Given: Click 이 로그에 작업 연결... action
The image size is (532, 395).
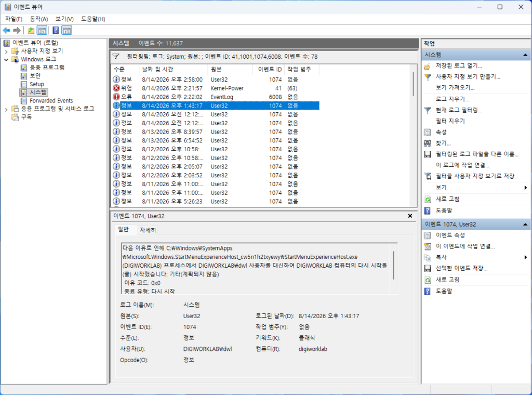Looking at the screenshot, I should tap(462, 165).
